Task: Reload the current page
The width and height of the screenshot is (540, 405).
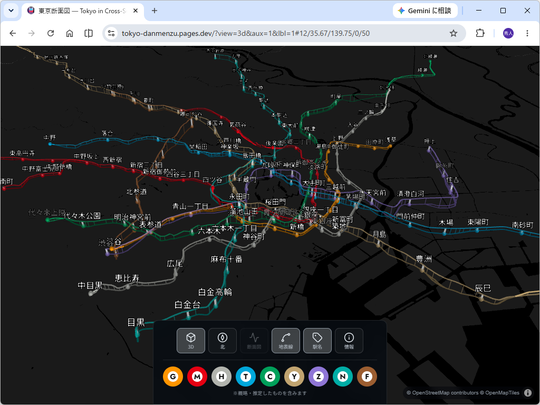Action: (x=50, y=33)
